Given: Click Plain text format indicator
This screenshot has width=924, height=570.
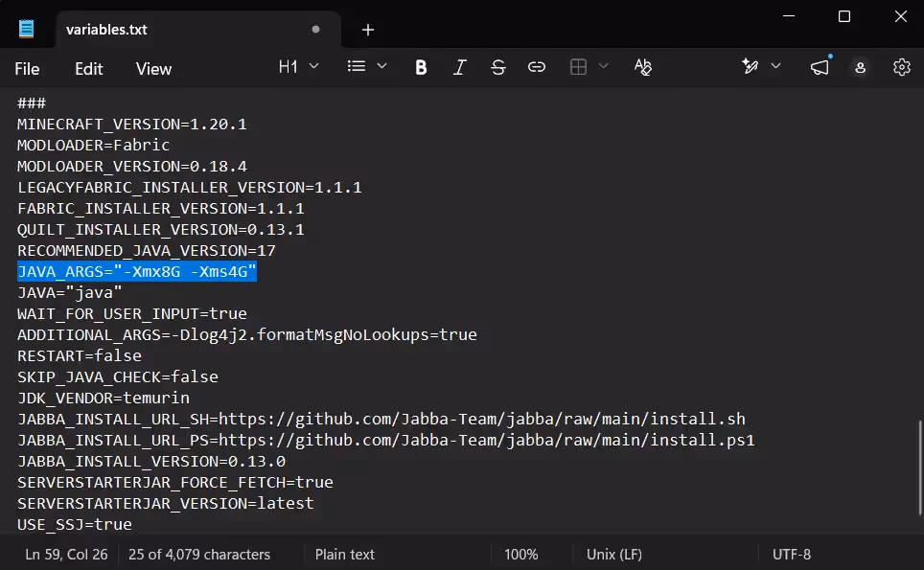Looking at the screenshot, I should [x=345, y=555].
